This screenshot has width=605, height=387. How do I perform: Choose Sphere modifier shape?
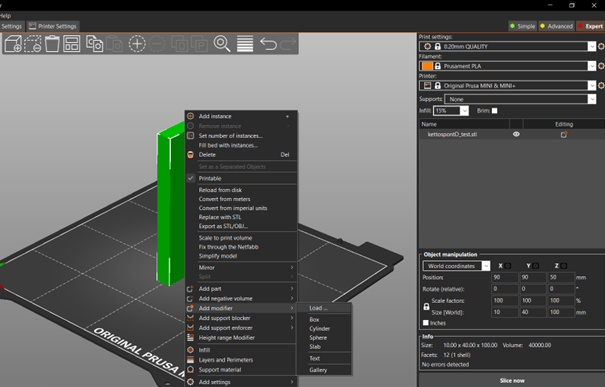(324, 338)
